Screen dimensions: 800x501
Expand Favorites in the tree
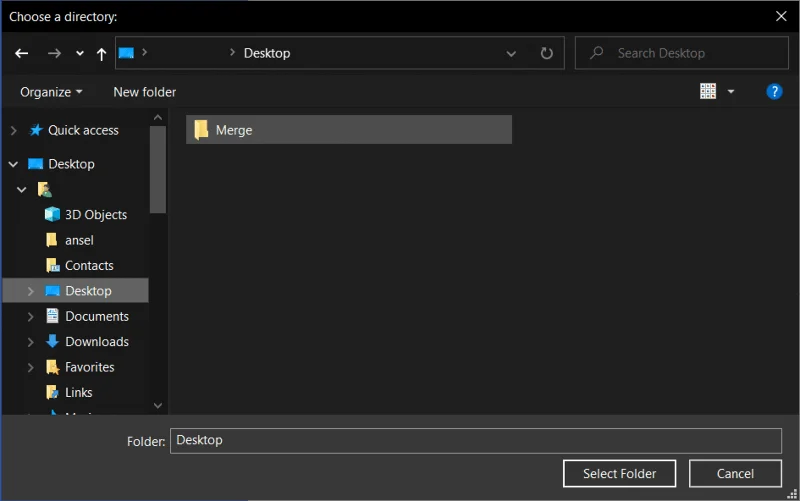pos(31,367)
